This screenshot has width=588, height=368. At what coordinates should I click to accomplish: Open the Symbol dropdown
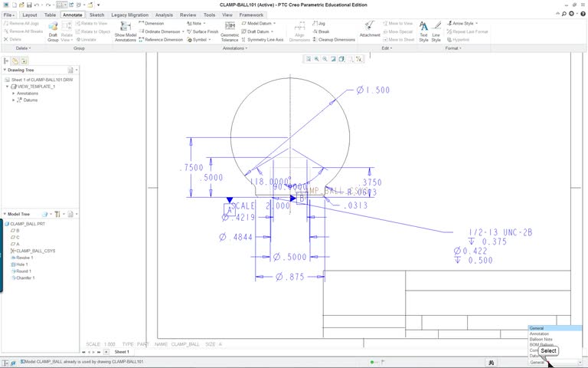(209, 40)
